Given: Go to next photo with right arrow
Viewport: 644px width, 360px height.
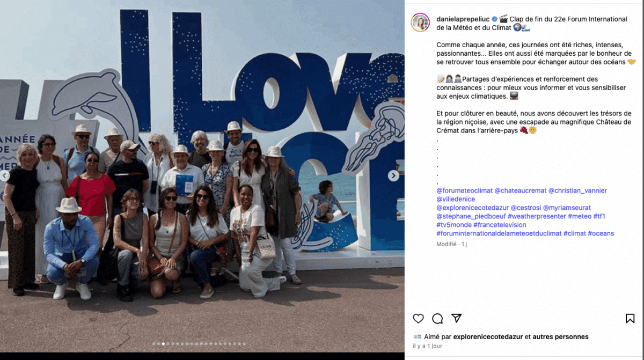Looking at the screenshot, I should (x=393, y=176).
